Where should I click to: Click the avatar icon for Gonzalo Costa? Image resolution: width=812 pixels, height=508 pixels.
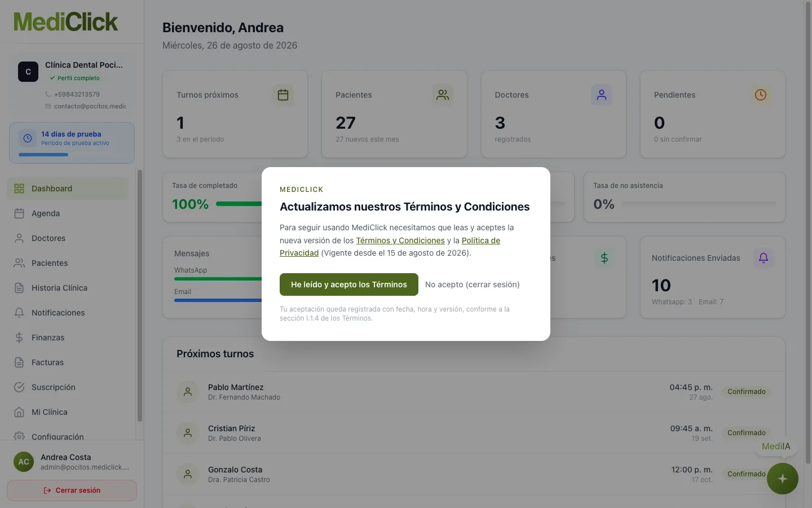click(188, 474)
